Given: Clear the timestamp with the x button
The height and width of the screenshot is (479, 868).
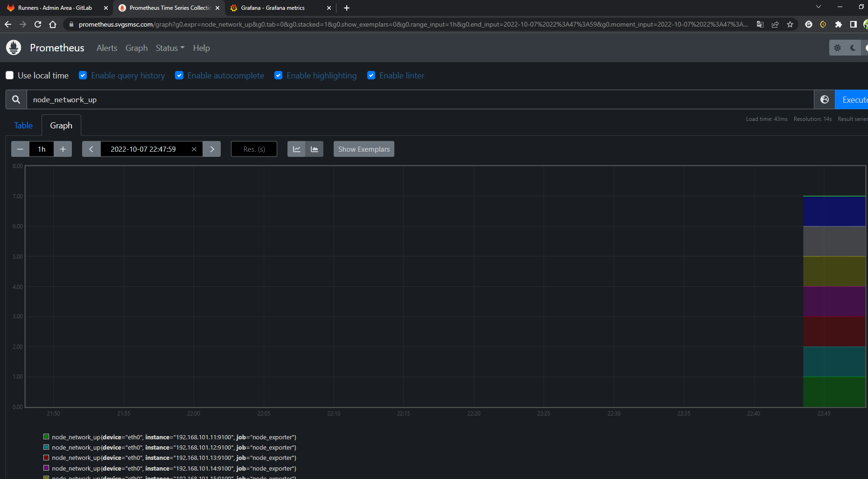Looking at the screenshot, I should pyautogui.click(x=194, y=149).
